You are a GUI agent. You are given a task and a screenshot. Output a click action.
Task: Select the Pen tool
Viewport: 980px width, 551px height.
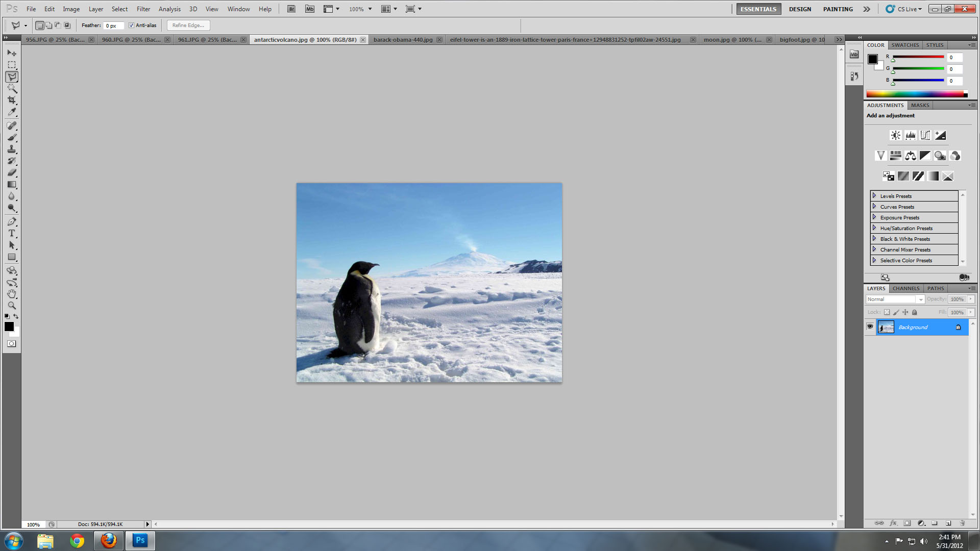(x=12, y=221)
